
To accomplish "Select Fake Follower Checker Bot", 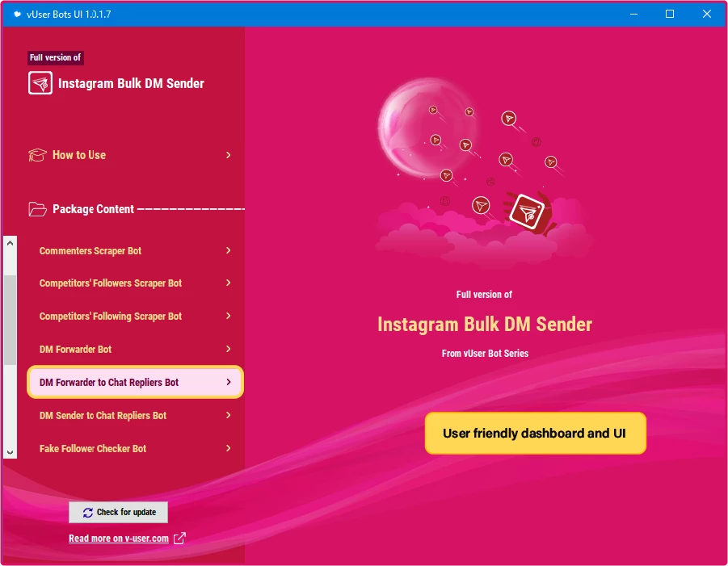I will pyautogui.click(x=135, y=448).
